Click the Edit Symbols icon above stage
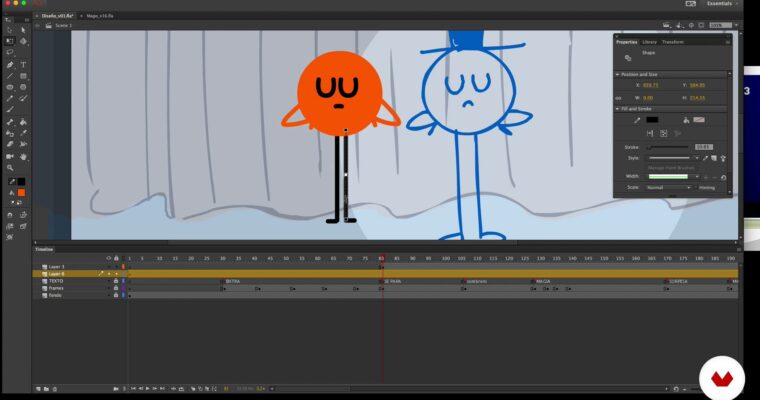This screenshot has width=760, height=400. pos(680,25)
